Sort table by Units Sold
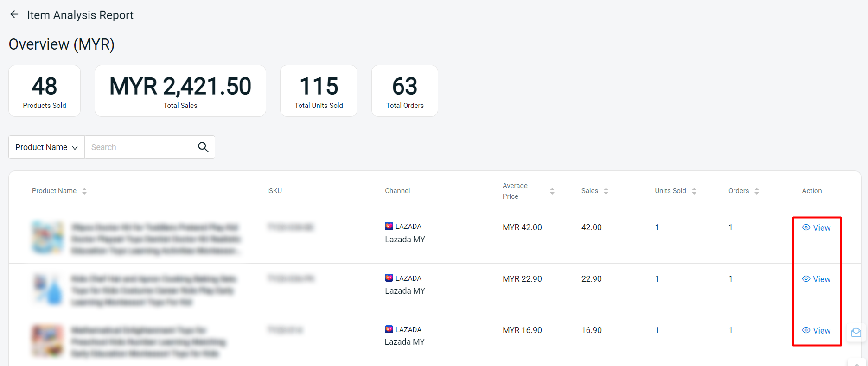This screenshot has height=366, width=868. coord(694,191)
